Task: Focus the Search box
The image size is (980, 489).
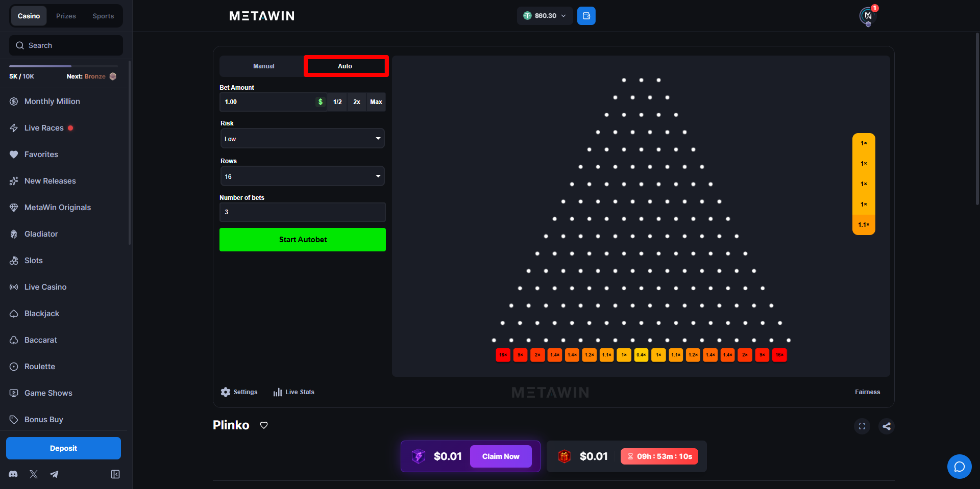Action: pyautogui.click(x=66, y=45)
